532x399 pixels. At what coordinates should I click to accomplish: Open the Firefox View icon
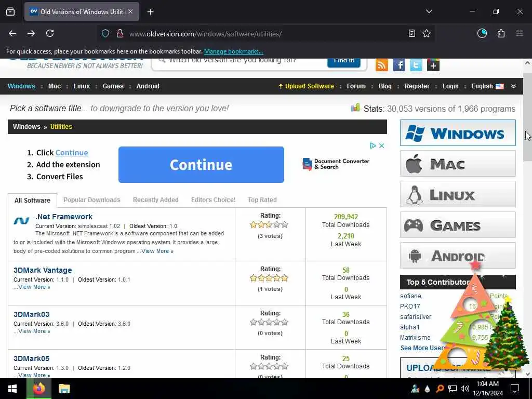pyautogui.click(x=10, y=11)
